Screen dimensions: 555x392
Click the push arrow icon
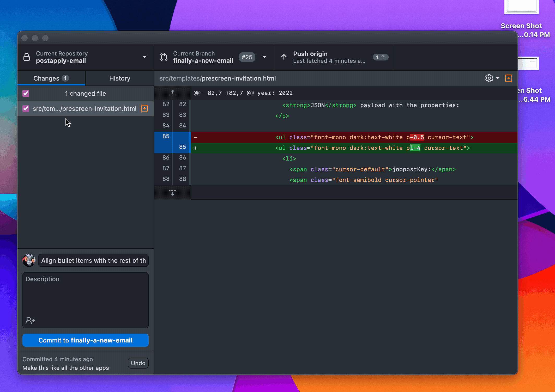[x=284, y=57]
